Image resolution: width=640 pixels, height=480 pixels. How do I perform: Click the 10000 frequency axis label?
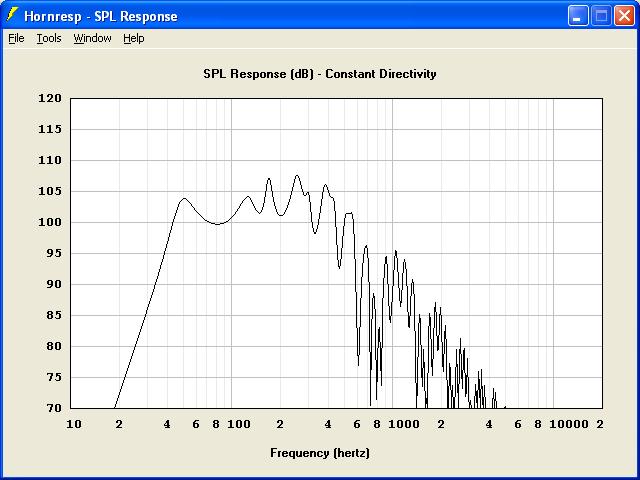[x=569, y=424]
